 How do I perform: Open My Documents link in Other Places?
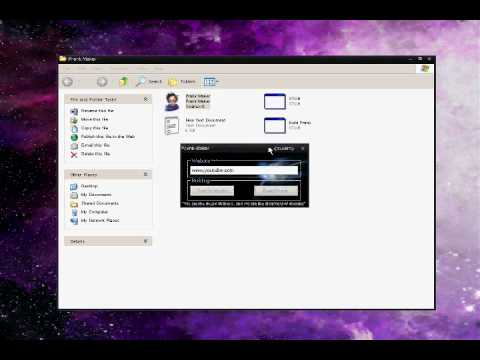click(x=96, y=195)
